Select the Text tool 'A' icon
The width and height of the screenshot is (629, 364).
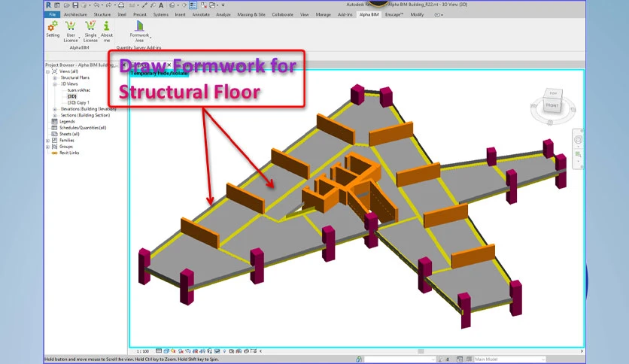(x=161, y=5)
